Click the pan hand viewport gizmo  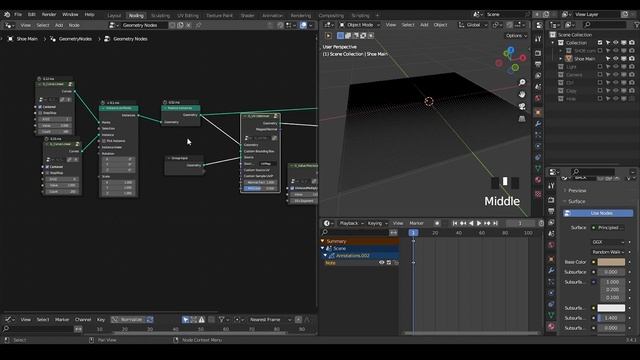(x=522, y=95)
